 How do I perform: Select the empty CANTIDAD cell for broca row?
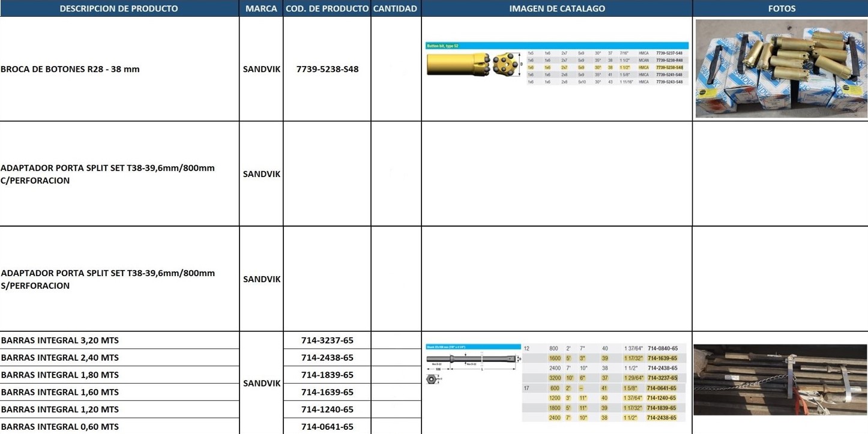396,69
